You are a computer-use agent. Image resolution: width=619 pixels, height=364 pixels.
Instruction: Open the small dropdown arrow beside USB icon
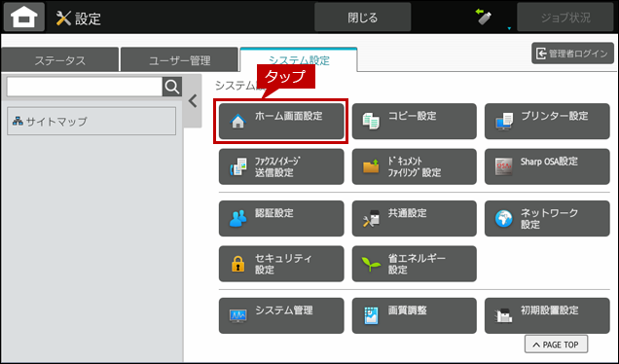(x=509, y=28)
